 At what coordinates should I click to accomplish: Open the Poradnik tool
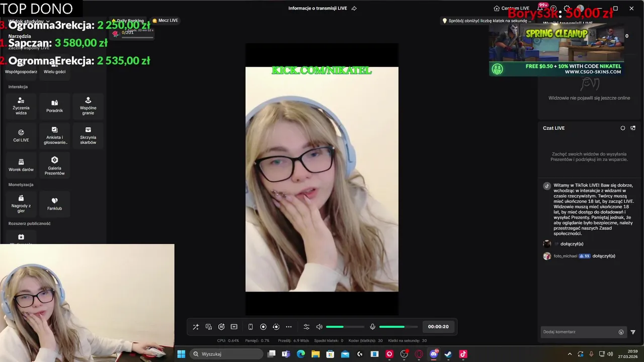coord(54,106)
